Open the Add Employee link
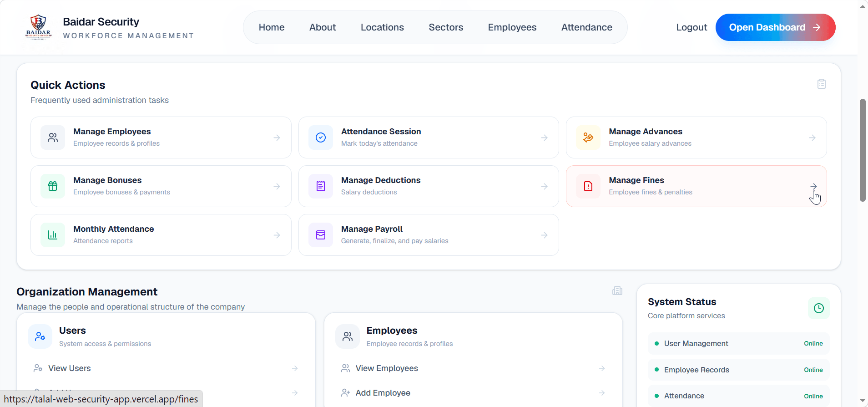868x407 pixels. click(x=383, y=392)
